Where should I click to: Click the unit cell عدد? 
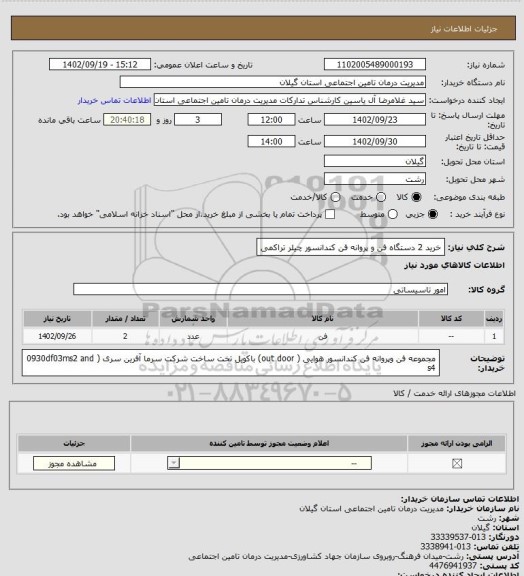click(x=193, y=336)
